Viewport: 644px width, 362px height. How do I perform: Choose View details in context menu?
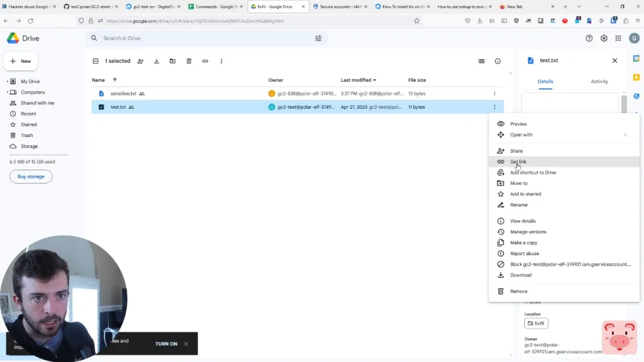564,221
